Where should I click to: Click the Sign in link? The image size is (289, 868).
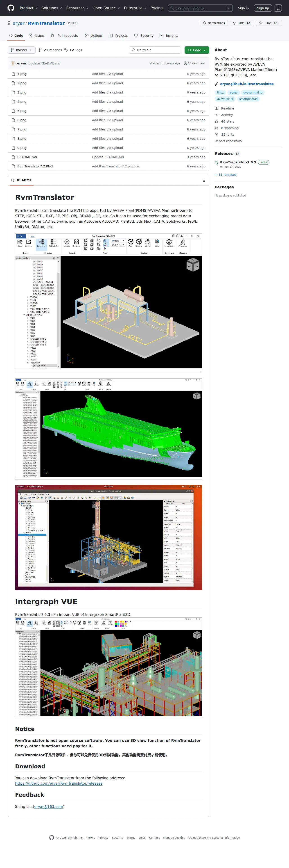[243, 8]
